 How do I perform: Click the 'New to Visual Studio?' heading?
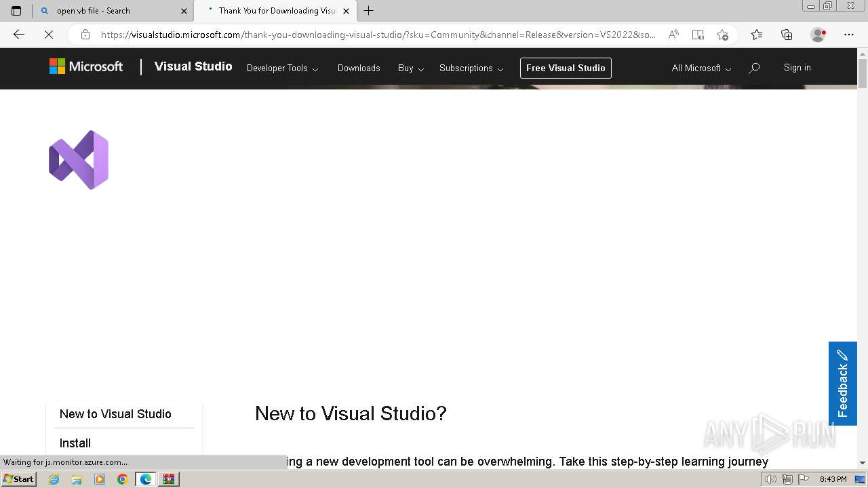pos(351,413)
